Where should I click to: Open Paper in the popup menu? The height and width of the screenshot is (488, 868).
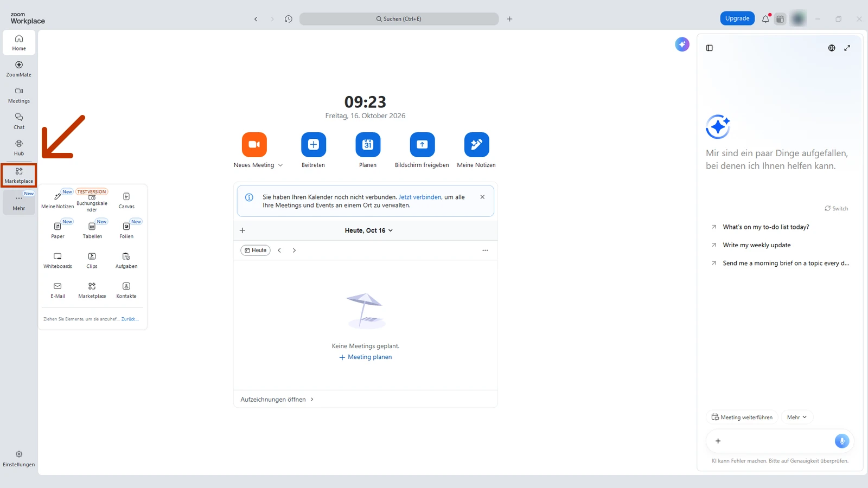[58, 230]
